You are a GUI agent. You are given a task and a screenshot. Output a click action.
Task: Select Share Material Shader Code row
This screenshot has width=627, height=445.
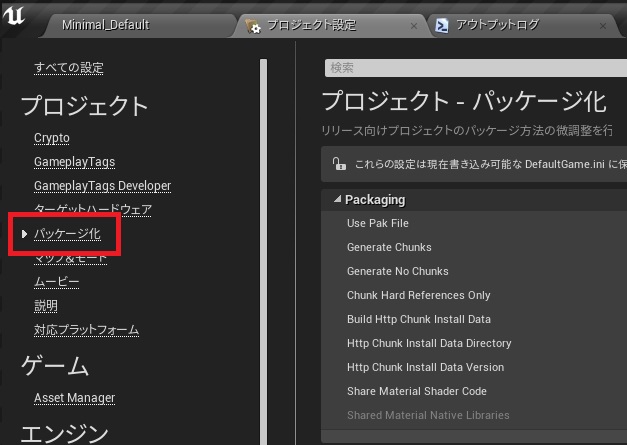coord(474,391)
